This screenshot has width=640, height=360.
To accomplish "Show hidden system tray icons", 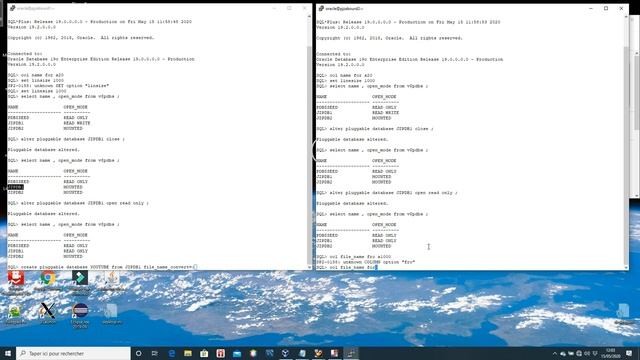I will pyautogui.click(x=554, y=353).
